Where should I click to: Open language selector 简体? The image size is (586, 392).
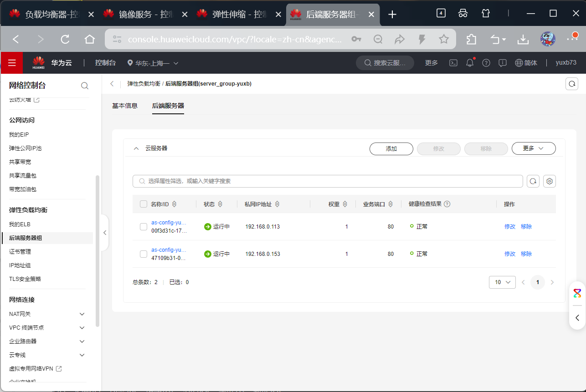526,63
